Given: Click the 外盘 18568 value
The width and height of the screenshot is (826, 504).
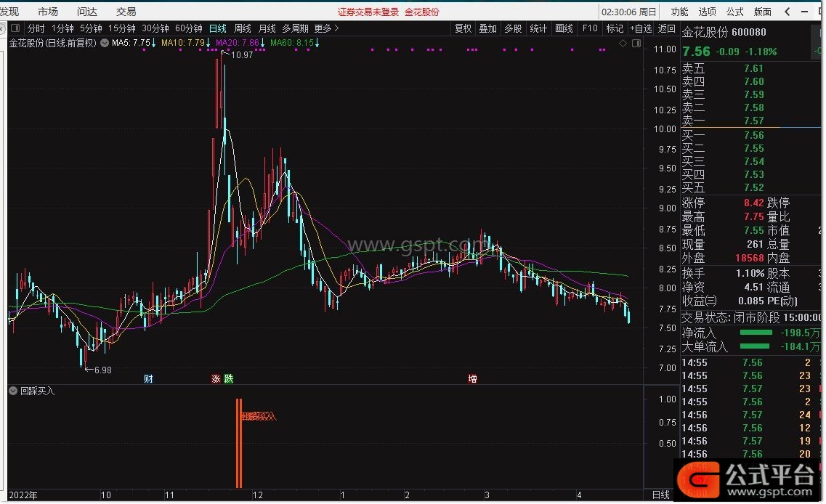Looking at the screenshot, I should click(750, 258).
